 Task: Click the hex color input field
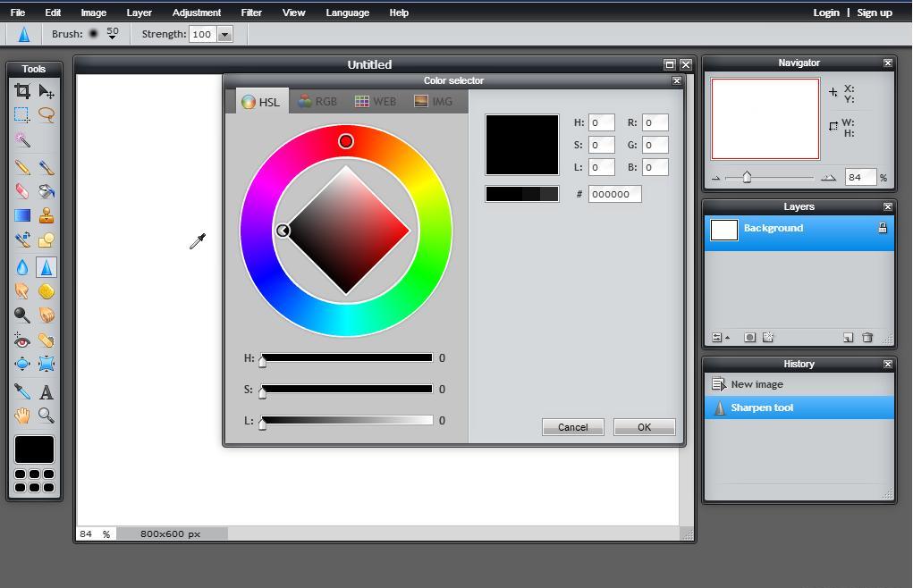click(x=615, y=194)
